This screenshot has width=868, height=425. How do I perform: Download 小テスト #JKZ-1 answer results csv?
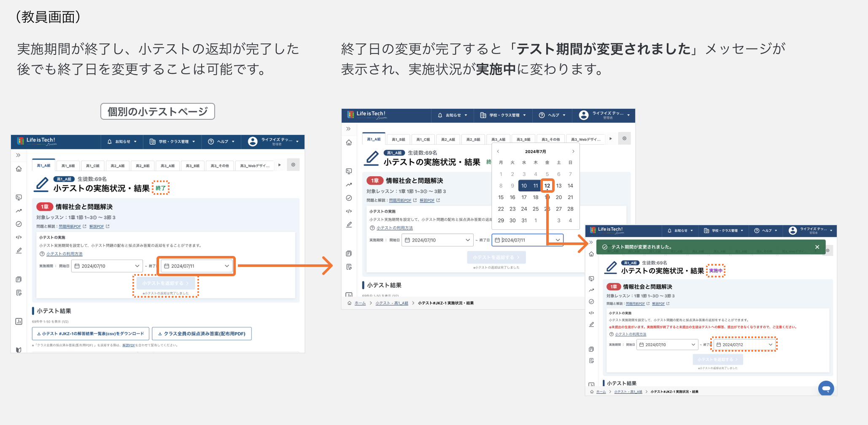[x=91, y=334]
